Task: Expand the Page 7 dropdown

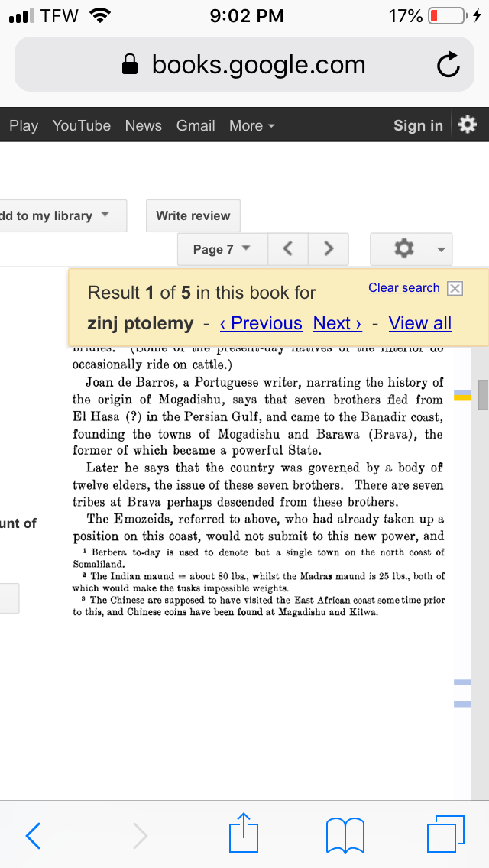Action: coord(221,249)
